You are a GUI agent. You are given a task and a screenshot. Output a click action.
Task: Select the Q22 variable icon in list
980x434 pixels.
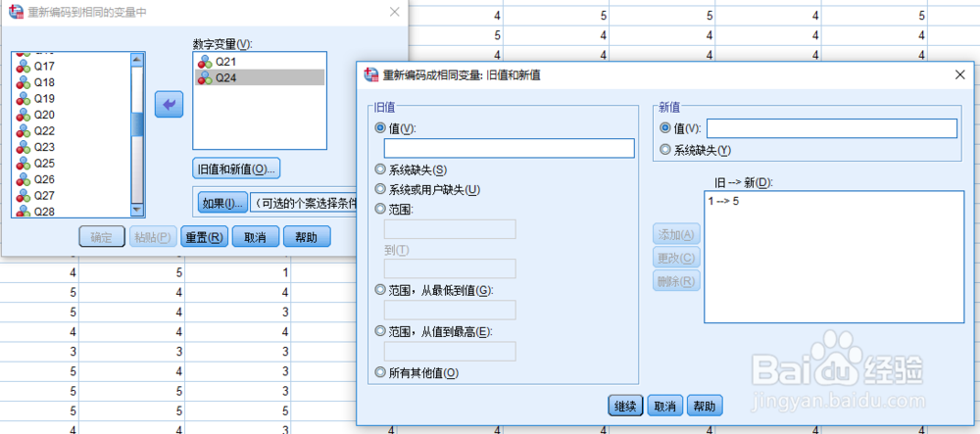[24, 130]
